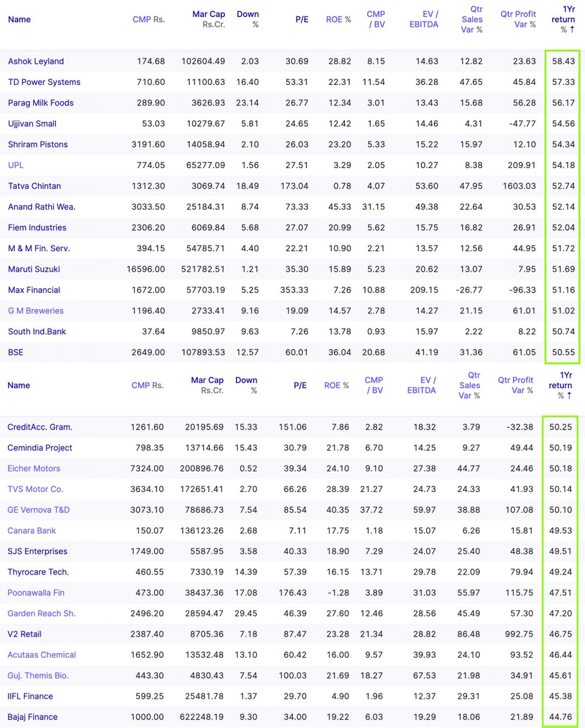The width and height of the screenshot is (585, 728).
Task: Sort by CMP / BV in first table header
Action: (376, 19)
